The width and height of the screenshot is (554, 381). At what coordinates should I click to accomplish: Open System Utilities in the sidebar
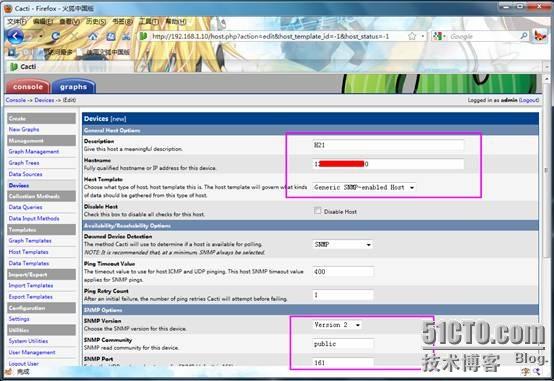pyautogui.click(x=28, y=341)
